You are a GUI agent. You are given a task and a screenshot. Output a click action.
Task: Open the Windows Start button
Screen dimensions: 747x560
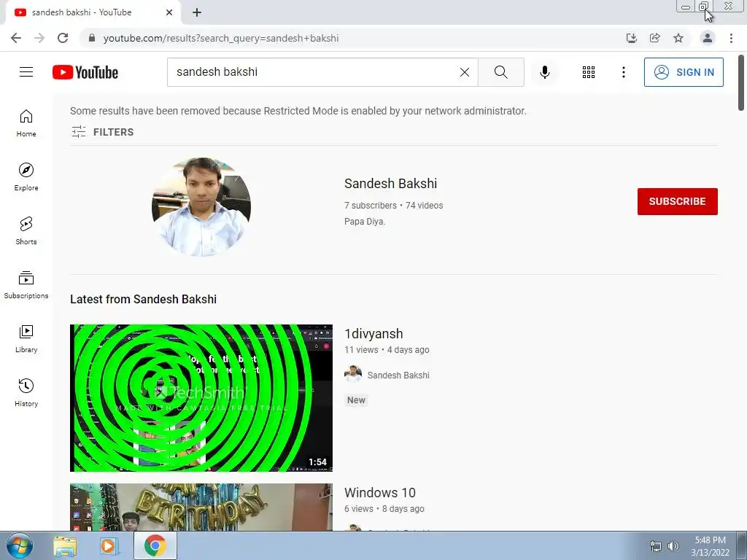20,545
